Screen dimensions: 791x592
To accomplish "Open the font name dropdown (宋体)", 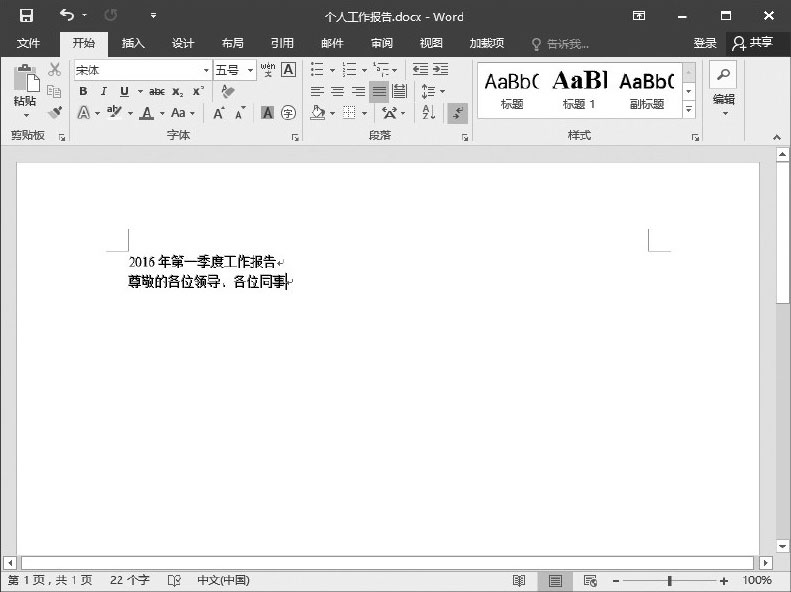I will click(206, 70).
